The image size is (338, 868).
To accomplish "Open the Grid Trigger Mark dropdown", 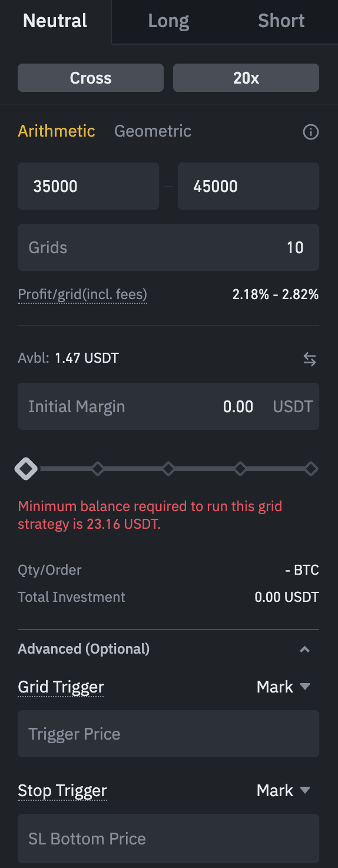I will click(283, 687).
